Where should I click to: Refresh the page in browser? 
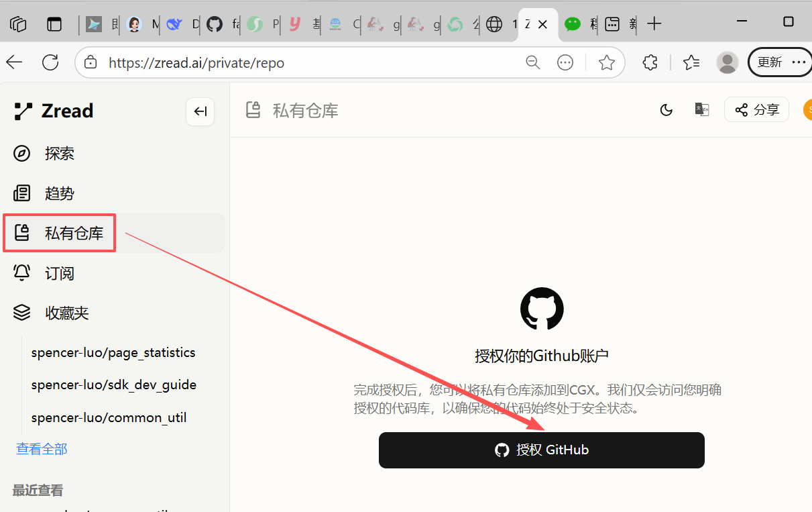(50, 62)
